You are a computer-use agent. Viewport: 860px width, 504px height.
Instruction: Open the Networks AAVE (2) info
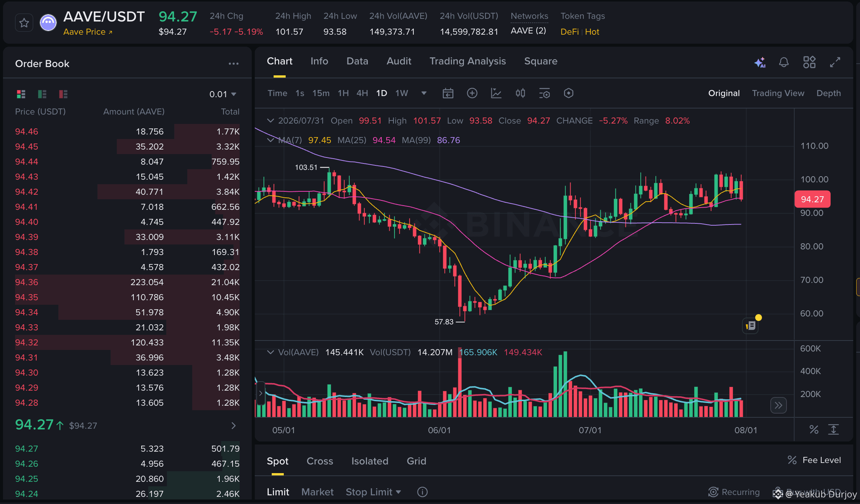[x=528, y=31]
